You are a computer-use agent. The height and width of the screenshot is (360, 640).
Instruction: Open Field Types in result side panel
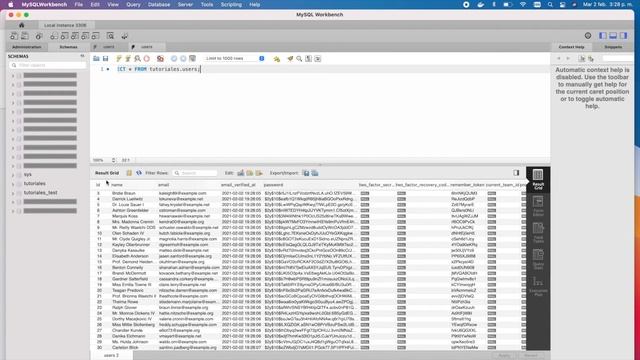click(x=538, y=233)
